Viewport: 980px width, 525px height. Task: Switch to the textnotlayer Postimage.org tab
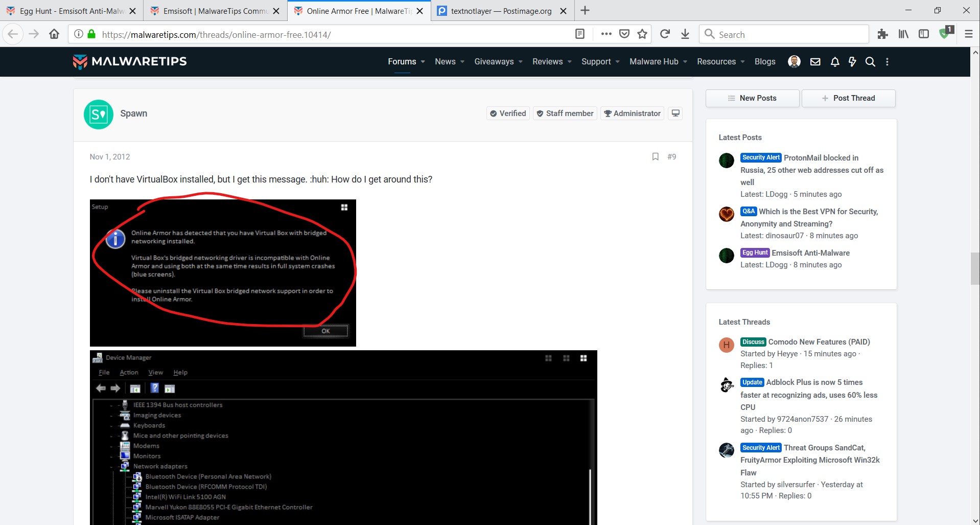point(502,11)
